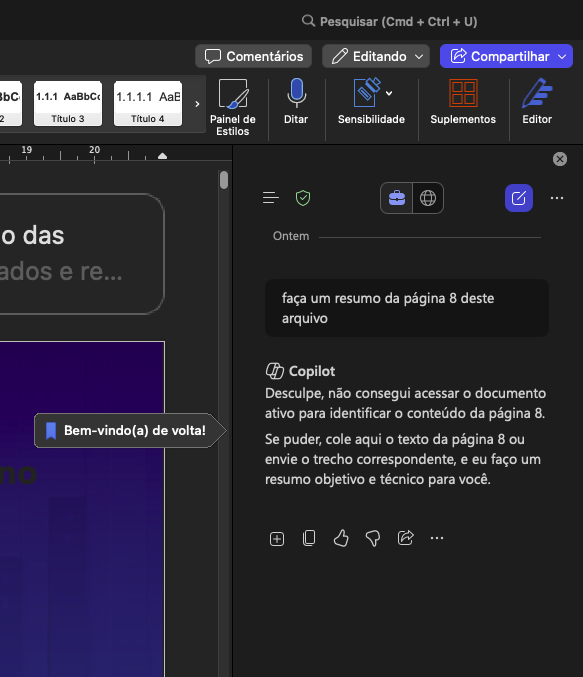The width and height of the screenshot is (583, 677).
Task: Click the right indent ruler marker
Action: [x=162, y=156]
